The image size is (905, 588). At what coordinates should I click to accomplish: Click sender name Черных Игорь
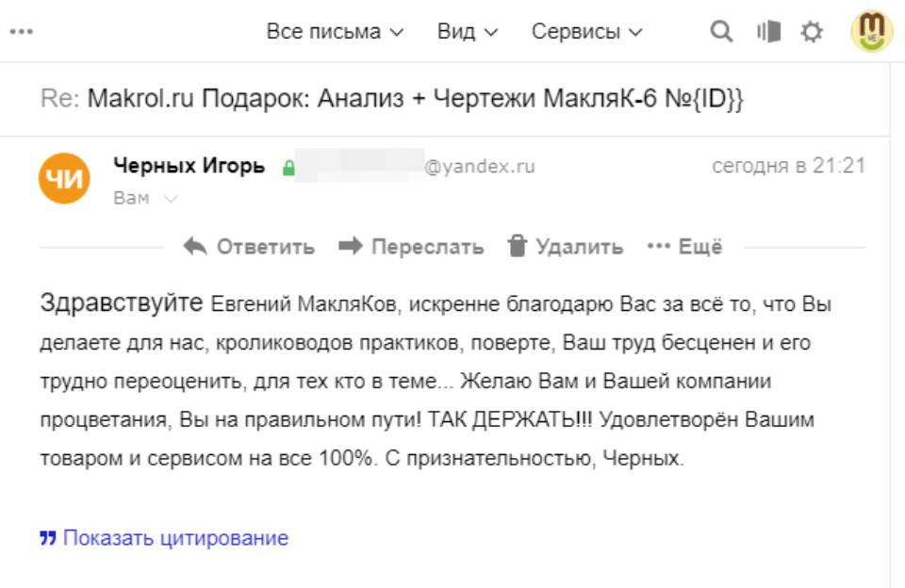click(x=189, y=167)
